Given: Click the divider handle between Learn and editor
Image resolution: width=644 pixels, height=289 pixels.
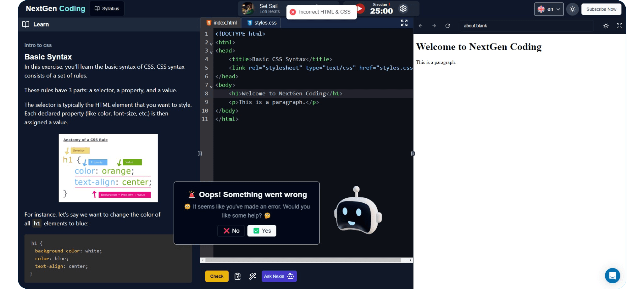Looking at the screenshot, I should [x=200, y=154].
